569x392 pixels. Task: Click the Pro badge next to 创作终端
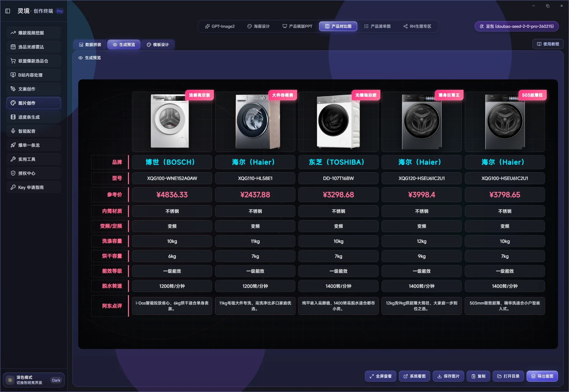[x=60, y=11]
